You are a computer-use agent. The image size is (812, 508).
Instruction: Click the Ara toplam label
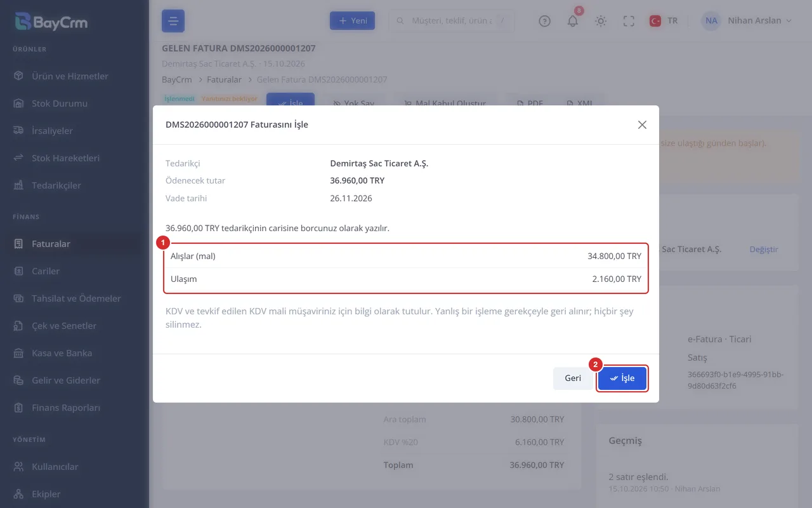(405, 419)
